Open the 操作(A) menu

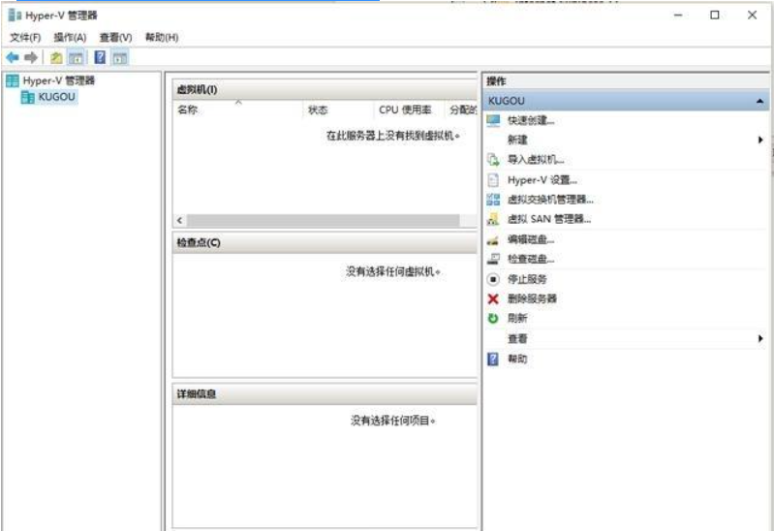coord(70,38)
